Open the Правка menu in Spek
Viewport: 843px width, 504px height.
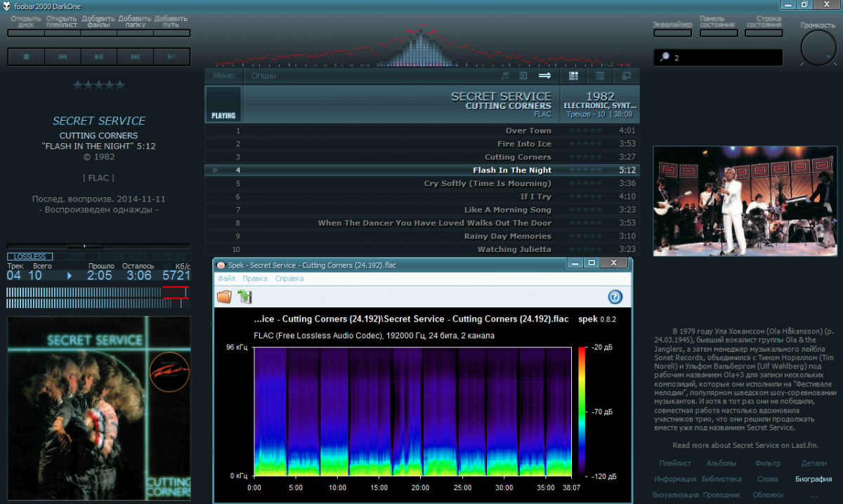[255, 279]
